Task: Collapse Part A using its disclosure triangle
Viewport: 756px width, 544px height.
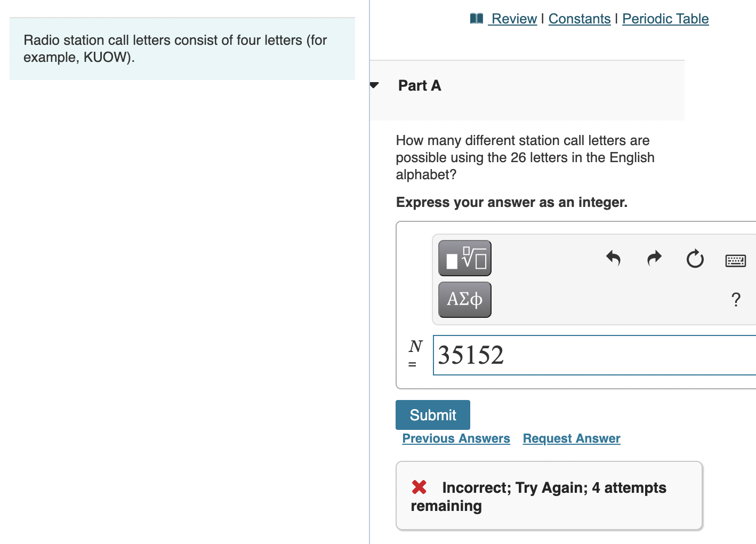Action: (x=374, y=85)
